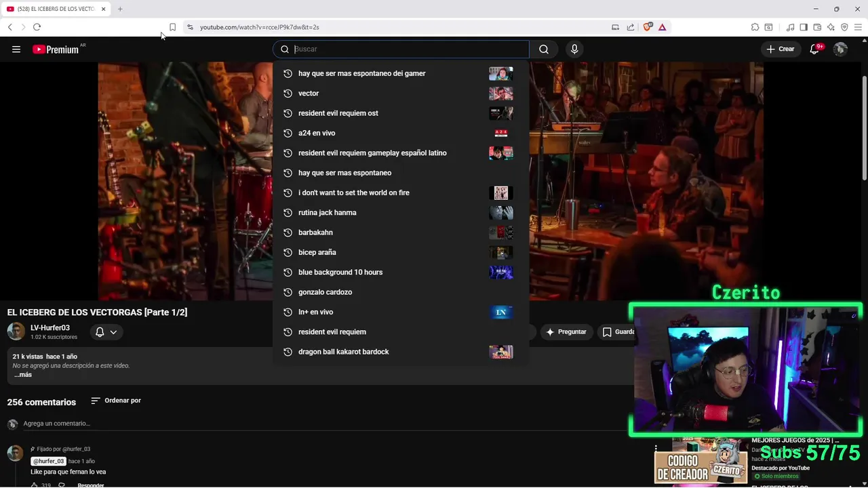Click thumbnail beside 'rutina jack hanma'
This screenshot has width=868, height=488.
pyautogui.click(x=501, y=212)
